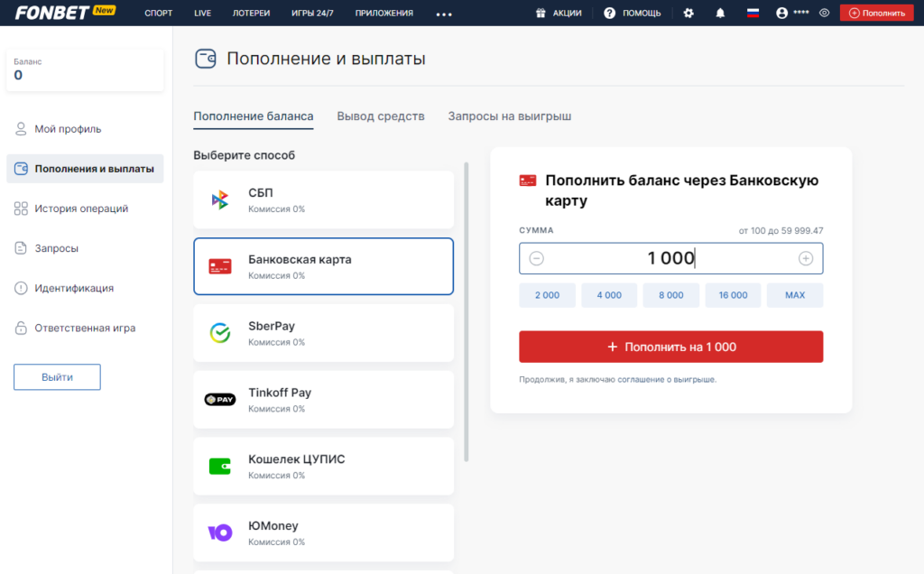
Task: Click the Tinkoff Pay logo
Action: (220, 400)
